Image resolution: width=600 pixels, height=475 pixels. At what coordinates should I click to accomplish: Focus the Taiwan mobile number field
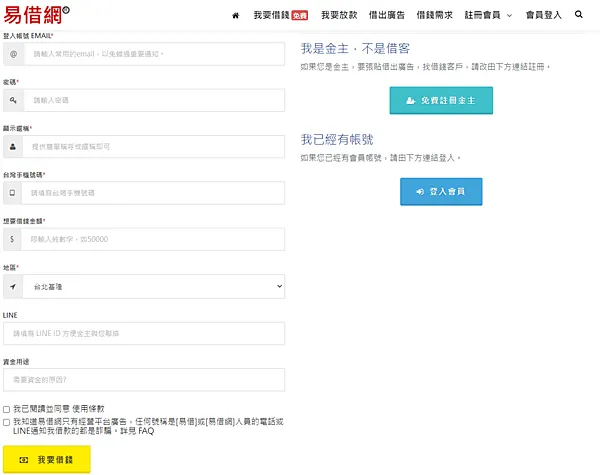point(153,193)
